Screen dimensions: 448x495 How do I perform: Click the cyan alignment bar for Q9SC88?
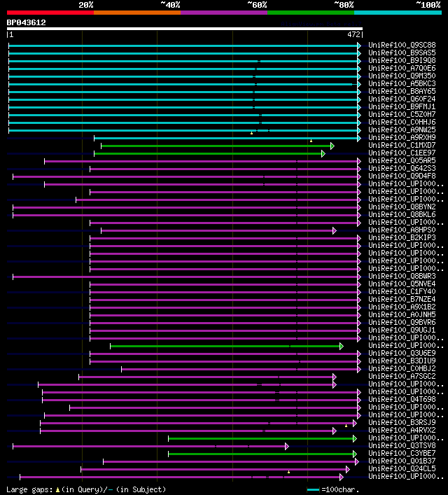point(183,46)
